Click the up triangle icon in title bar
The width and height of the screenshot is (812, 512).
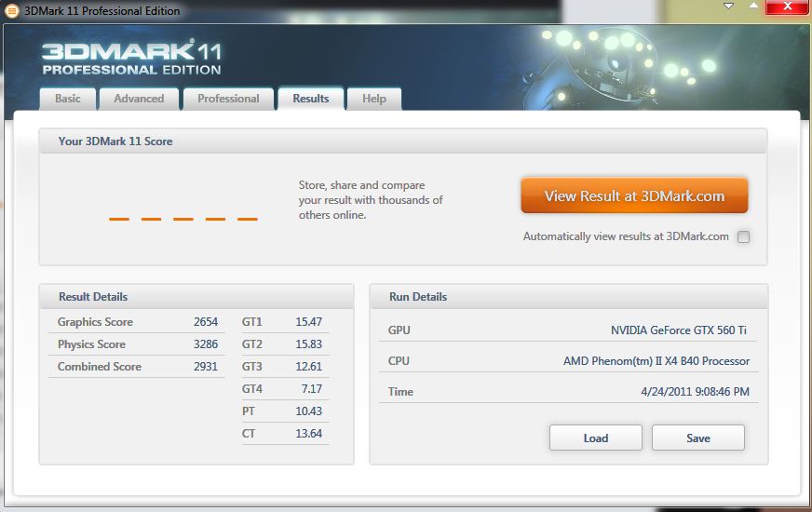pos(754,6)
